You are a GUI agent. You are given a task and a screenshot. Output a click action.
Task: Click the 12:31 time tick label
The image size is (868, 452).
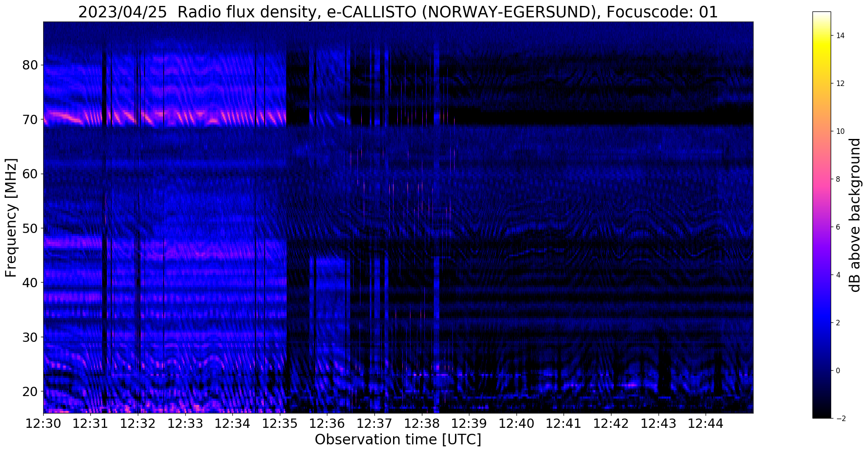coord(90,424)
